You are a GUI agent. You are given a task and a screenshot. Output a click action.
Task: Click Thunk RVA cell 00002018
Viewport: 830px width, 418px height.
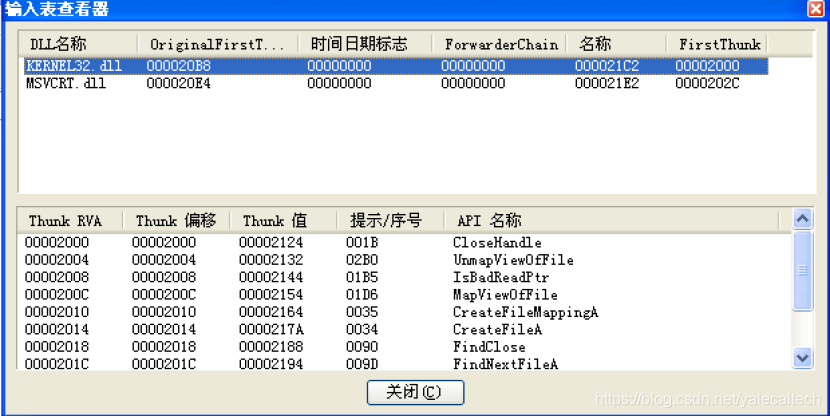pyautogui.click(x=57, y=347)
